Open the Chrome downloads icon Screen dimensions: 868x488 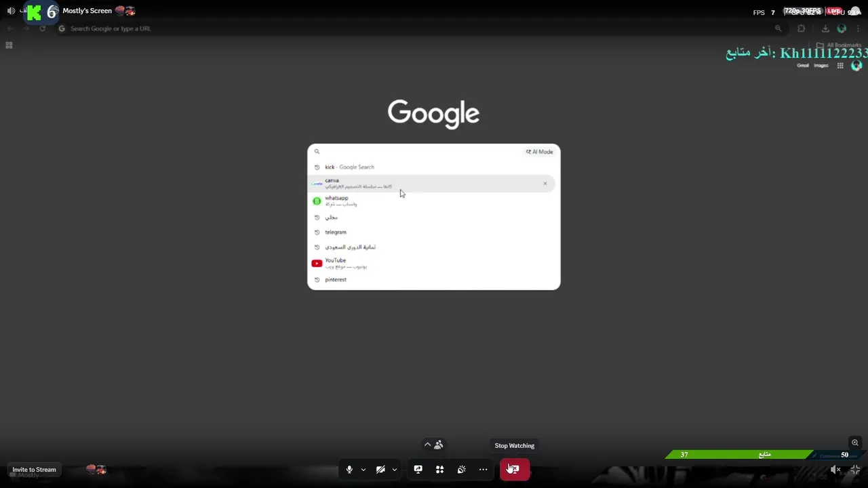click(x=825, y=28)
